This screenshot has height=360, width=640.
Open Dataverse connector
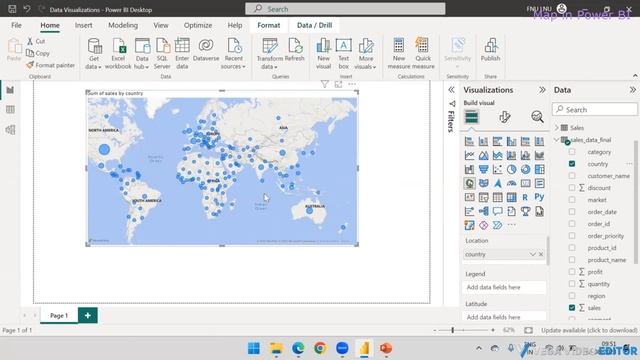coord(206,50)
